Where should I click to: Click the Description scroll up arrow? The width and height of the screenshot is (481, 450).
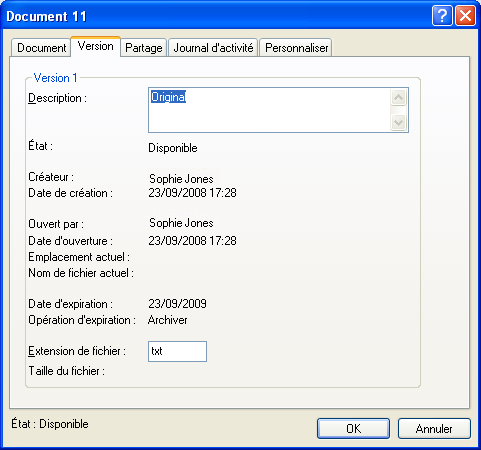(398, 97)
